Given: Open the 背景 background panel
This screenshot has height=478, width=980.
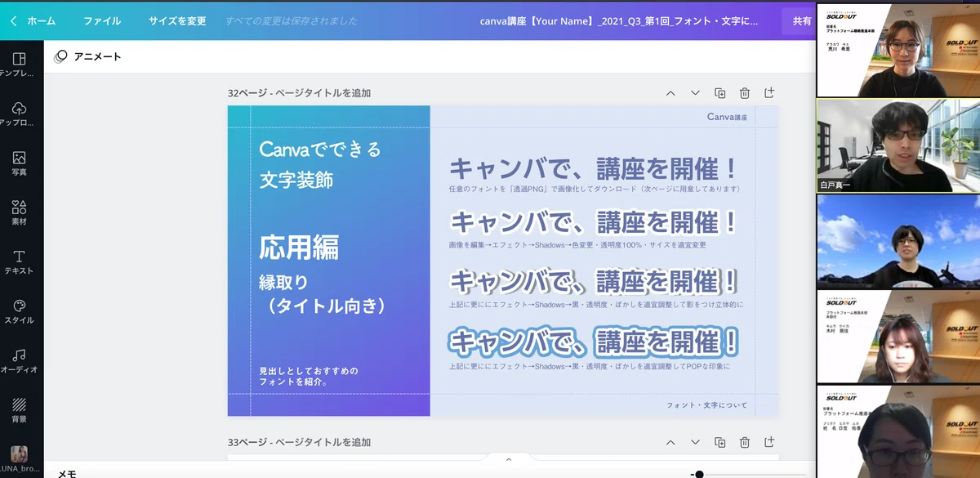Looking at the screenshot, I should pos(20,410).
